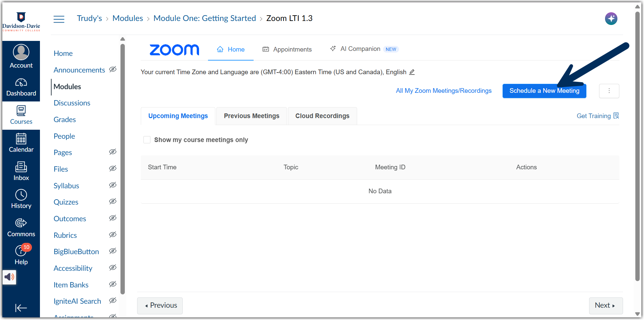
Task: Click hidden-eye icon next to Outcomes
Action: click(113, 218)
